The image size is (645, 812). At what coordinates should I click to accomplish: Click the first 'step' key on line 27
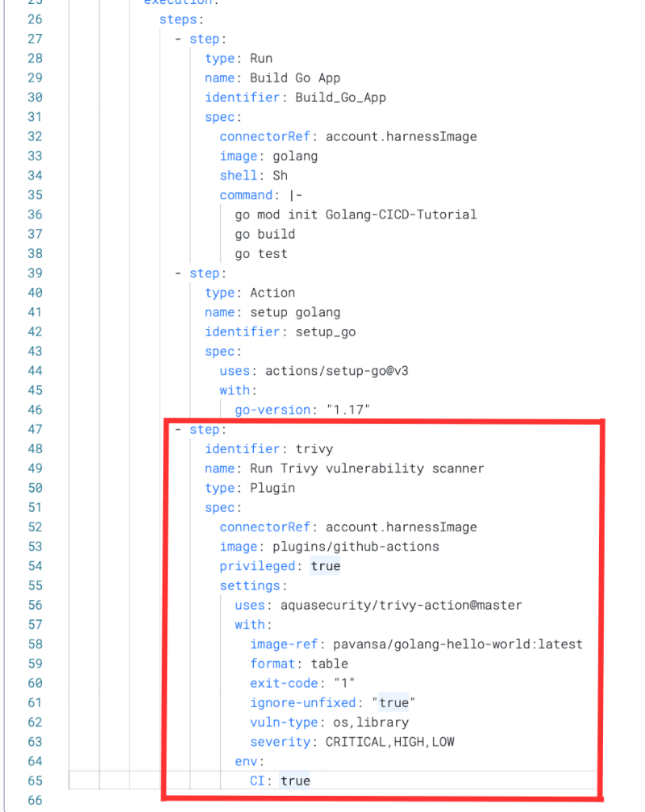[x=205, y=40]
